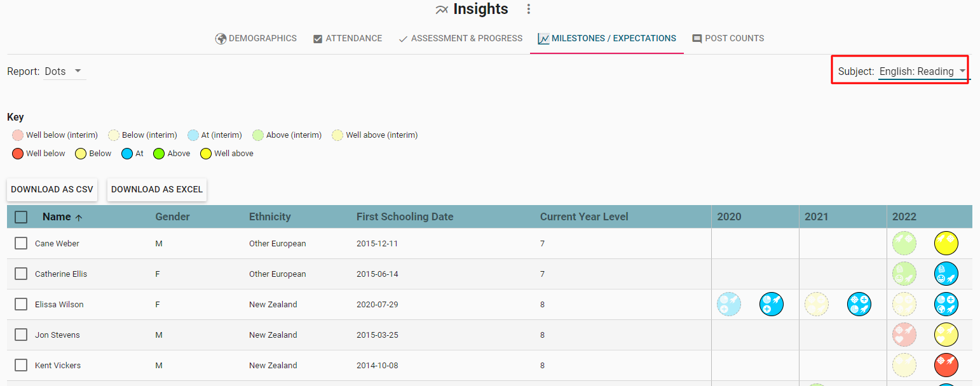This screenshot has height=386, width=980.
Task: Click the sort arrow beside Name header
Action: tap(79, 217)
